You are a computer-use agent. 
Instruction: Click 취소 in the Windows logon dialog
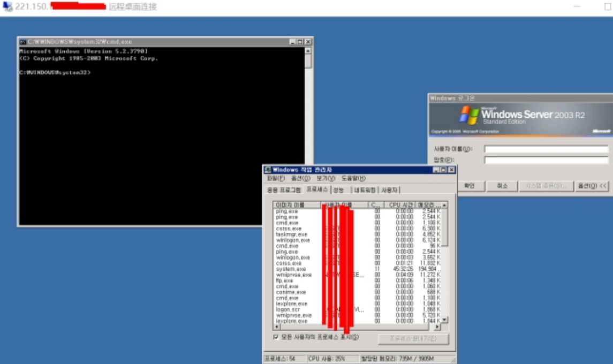[x=502, y=186]
